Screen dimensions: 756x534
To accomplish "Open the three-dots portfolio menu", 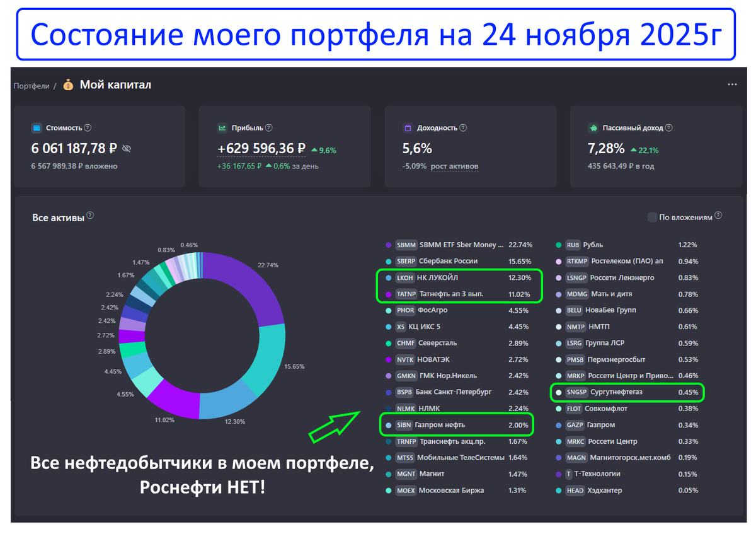I will tap(731, 84).
